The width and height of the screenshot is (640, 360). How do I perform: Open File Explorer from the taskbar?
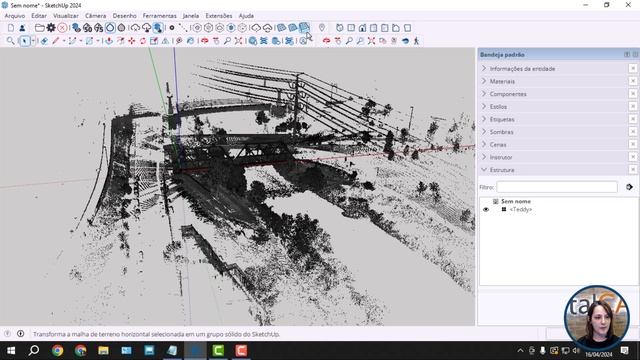point(103,351)
